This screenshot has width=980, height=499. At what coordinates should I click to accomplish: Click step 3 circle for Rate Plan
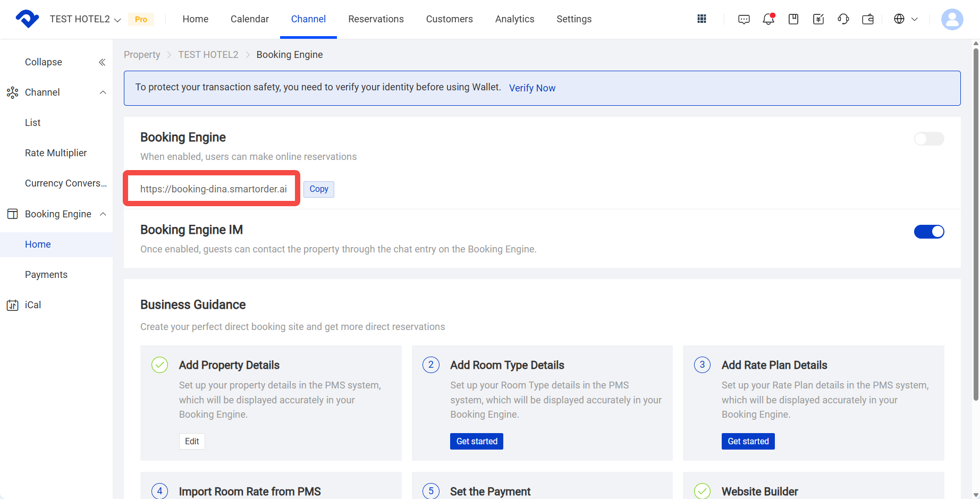pyautogui.click(x=703, y=365)
